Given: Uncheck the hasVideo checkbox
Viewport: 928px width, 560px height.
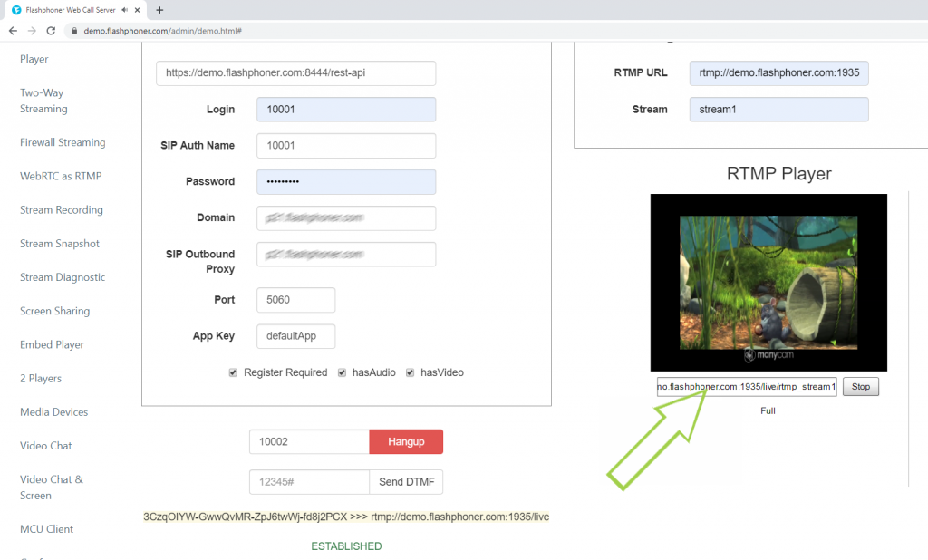Looking at the screenshot, I should pyautogui.click(x=411, y=372).
